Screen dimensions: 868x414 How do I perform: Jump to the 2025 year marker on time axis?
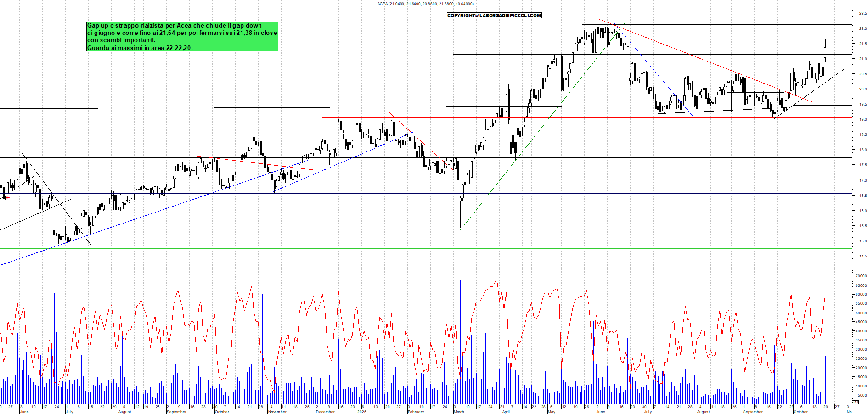362,412
